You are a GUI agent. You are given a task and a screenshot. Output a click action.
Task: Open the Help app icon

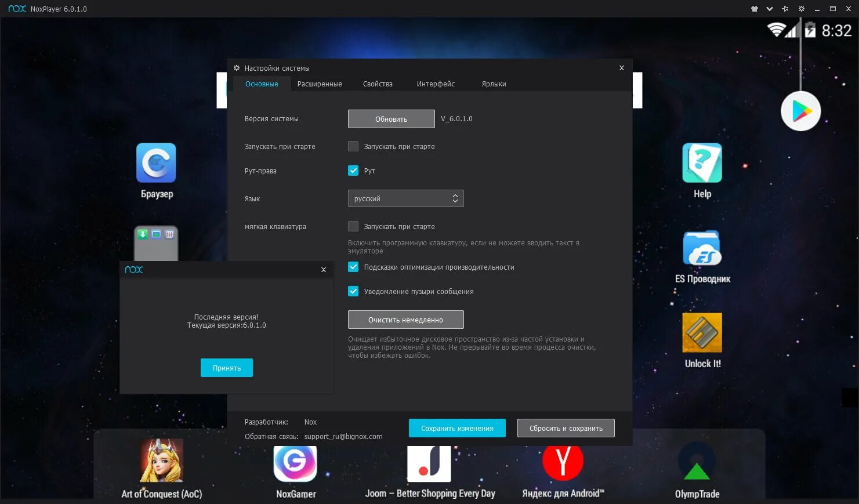coord(702,163)
